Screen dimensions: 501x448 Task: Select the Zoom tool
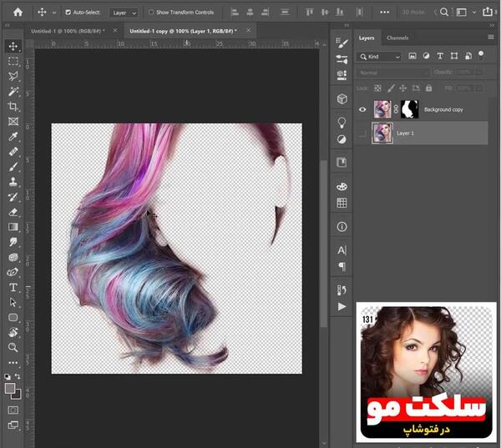click(13, 347)
